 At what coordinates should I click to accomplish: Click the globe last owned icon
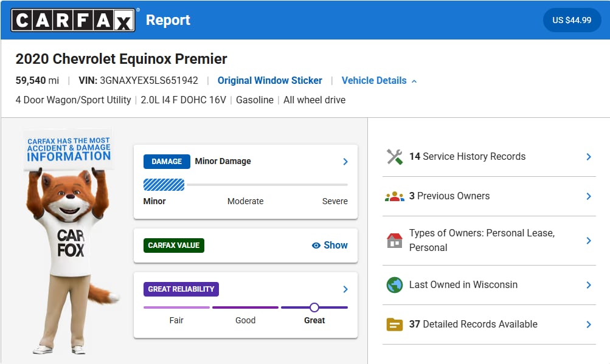point(395,284)
